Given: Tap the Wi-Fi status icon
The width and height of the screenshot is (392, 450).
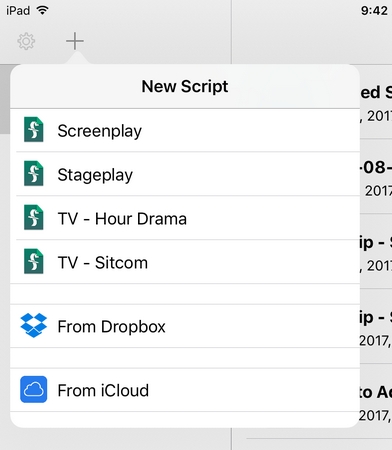Looking at the screenshot, I should tap(43, 10).
